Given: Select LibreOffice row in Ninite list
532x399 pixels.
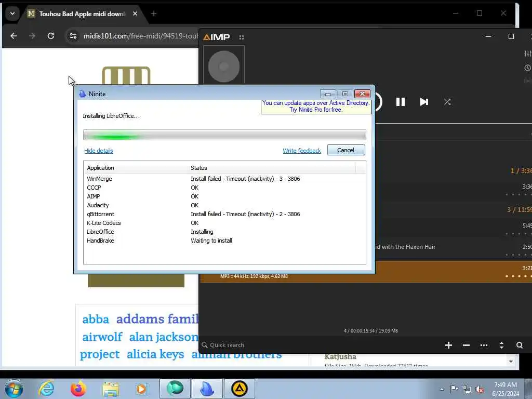Looking at the screenshot, I should [x=224, y=232].
